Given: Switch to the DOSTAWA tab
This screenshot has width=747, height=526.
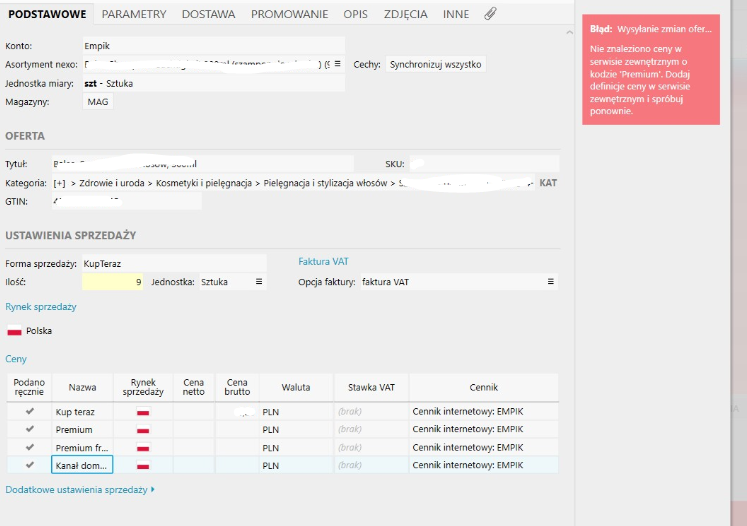Looking at the screenshot, I should [x=209, y=14].
